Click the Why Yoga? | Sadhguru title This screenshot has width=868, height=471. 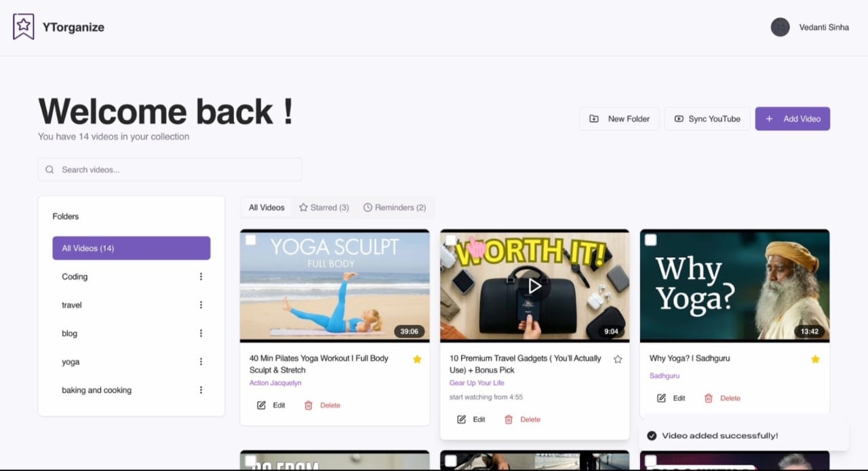point(690,358)
